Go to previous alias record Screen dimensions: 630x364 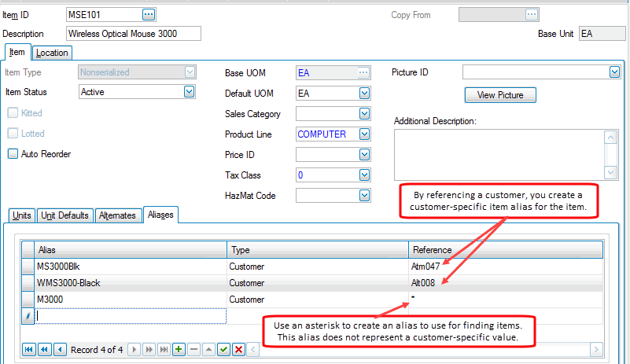58,349
